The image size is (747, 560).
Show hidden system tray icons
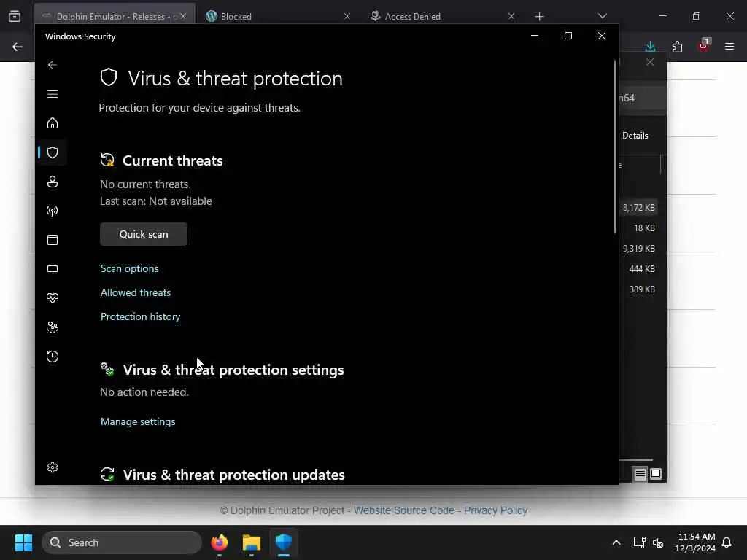coord(616,542)
